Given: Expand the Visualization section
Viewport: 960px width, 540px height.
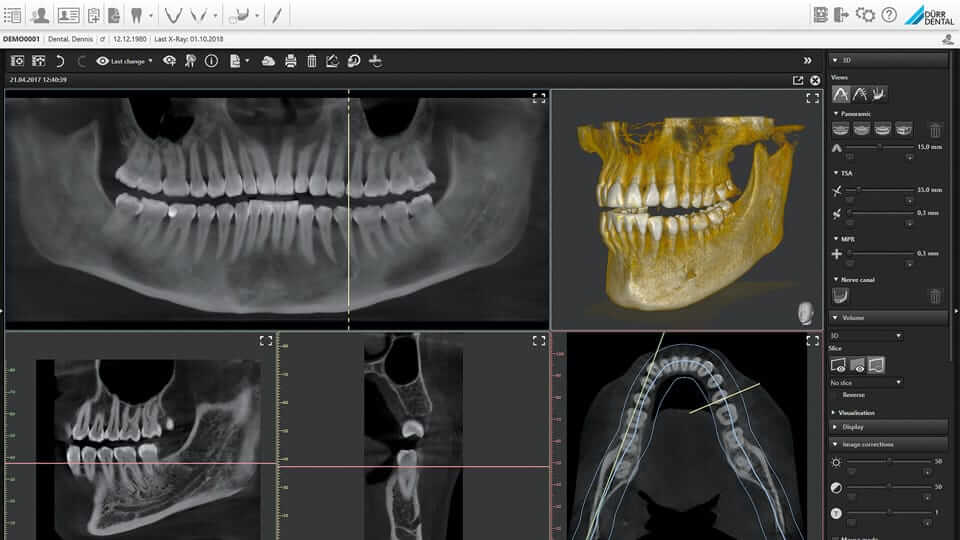Looking at the screenshot, I should (x=856, y=412).
